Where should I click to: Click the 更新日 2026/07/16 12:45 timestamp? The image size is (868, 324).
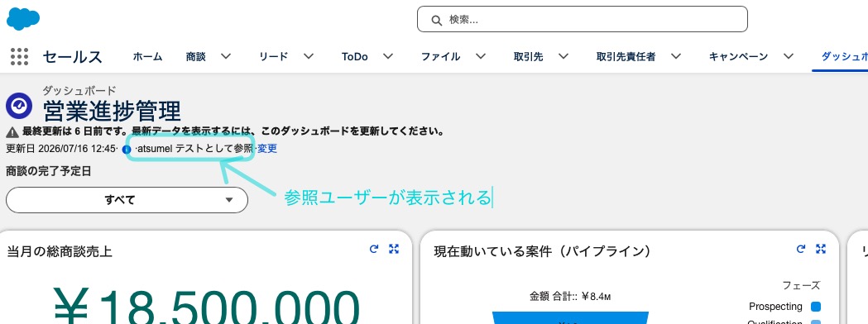61,149
